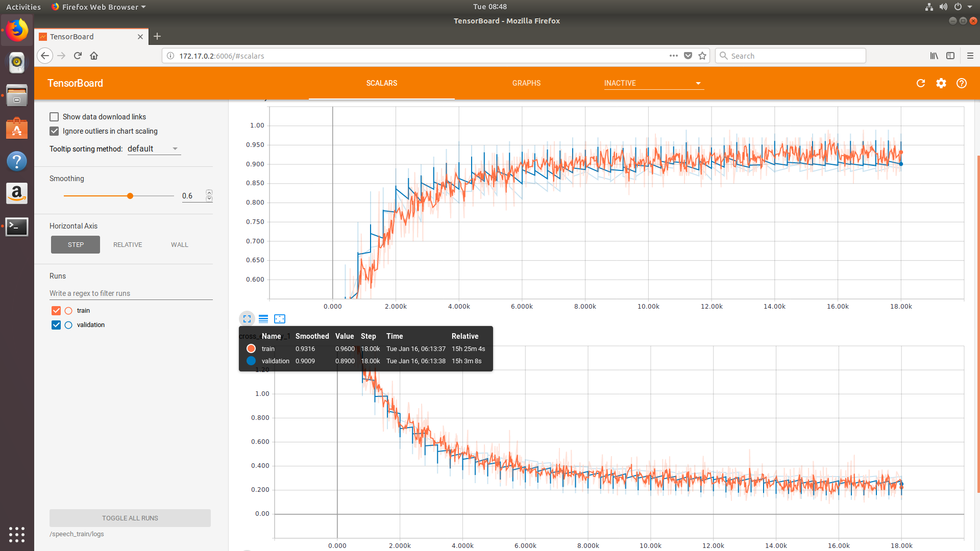Set horizontal axis to RELATIVE
The height and width of the screenshot is (551, 980).
click(x=128, y=245)
